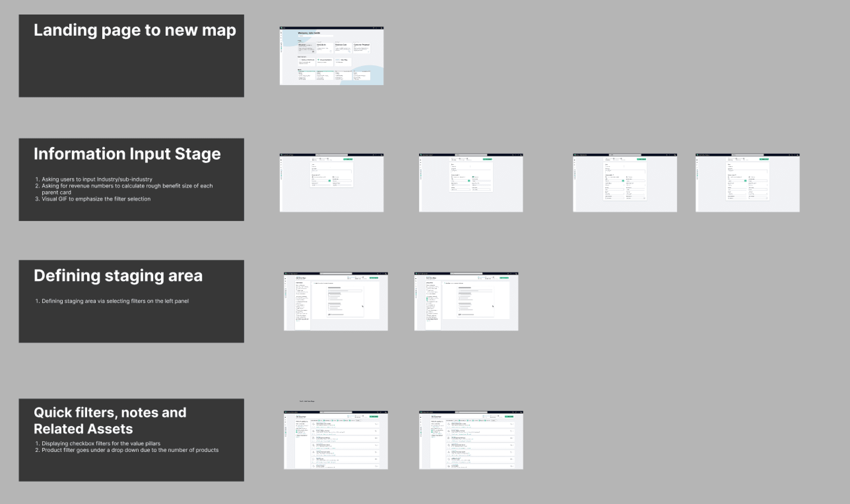Viewport: 850px width, 504px height.
Task: Select the second Quick filters frame
Action: (471, 440)
